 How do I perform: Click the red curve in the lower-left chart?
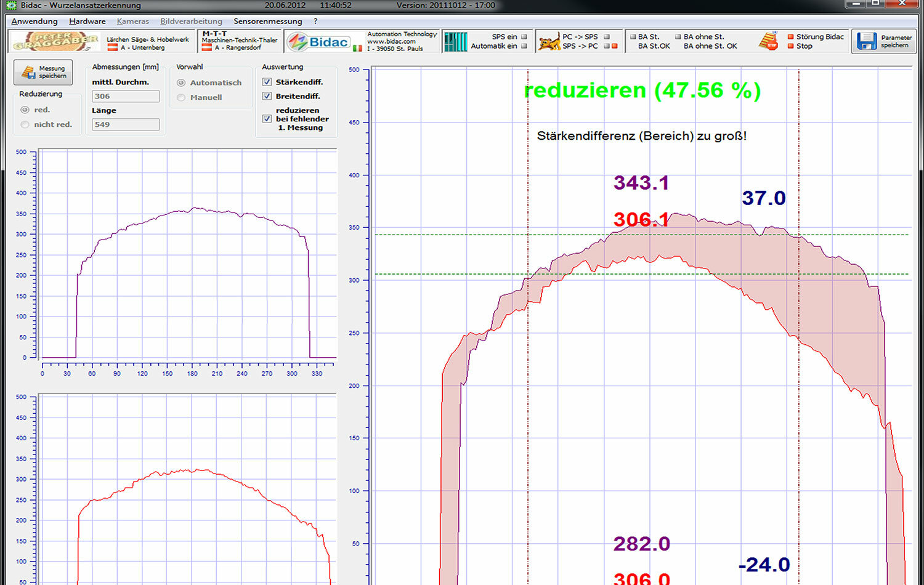(197, 470)
